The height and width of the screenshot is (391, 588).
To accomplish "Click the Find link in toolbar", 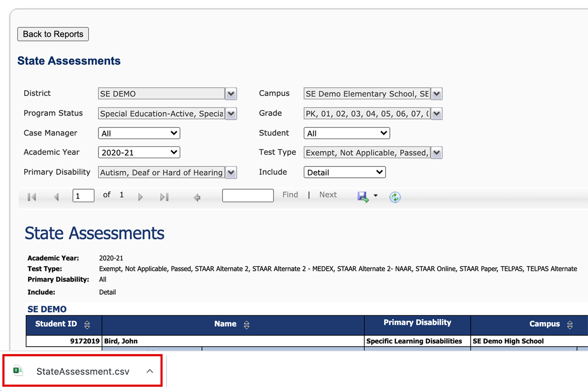I will (290, 195).
